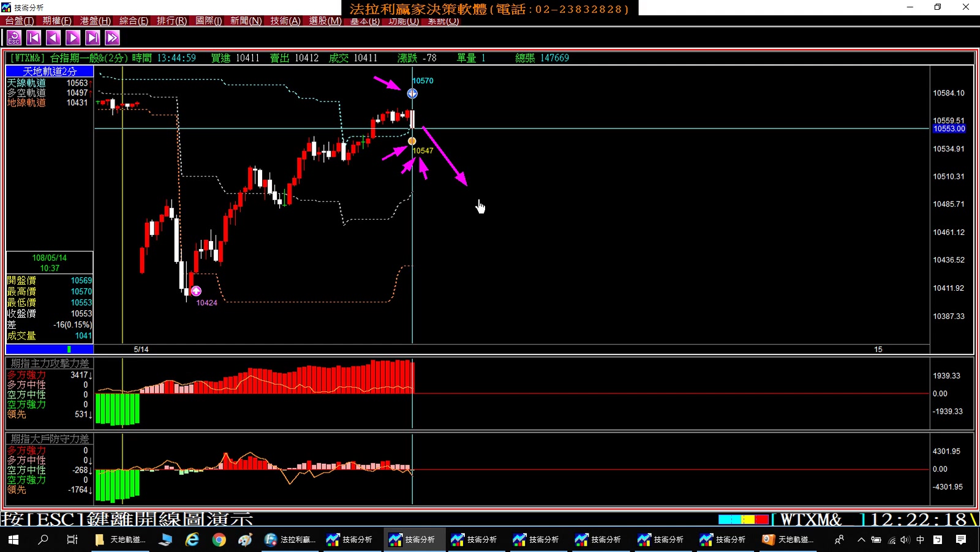Screen dimensions: 980x552
Task: Jump to first bar button
Action: 34,38
